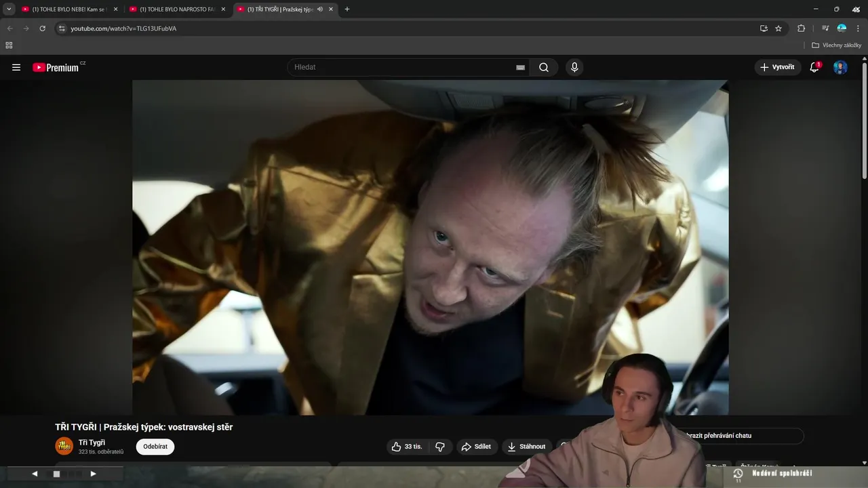This screenshot has width=868, height=488.
Task: Mute audio via the TŘI TYGŘI tab speaker icon
Action: pos(320,9)
